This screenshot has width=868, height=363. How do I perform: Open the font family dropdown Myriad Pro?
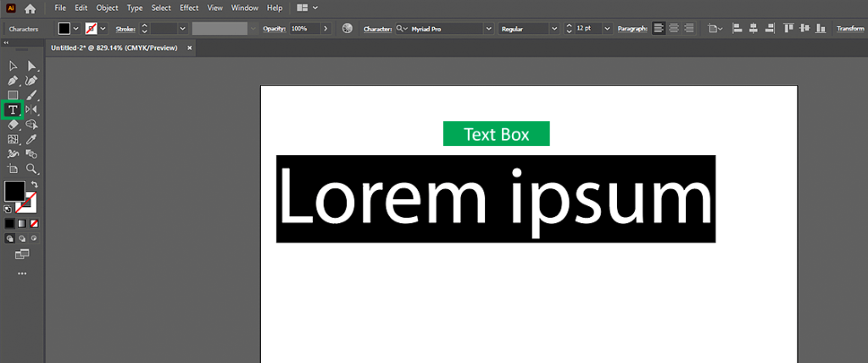488,28
